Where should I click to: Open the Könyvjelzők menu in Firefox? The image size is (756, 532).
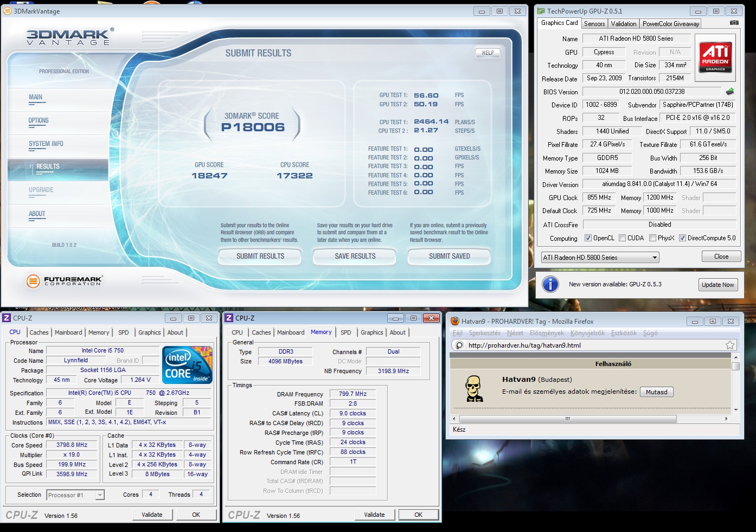[587, 333]
